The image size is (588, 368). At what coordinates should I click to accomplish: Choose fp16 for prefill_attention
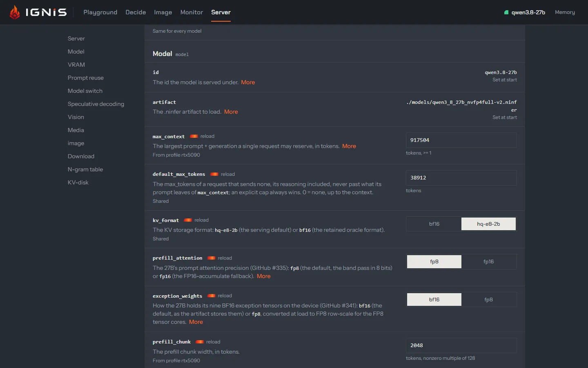(488, 262)
